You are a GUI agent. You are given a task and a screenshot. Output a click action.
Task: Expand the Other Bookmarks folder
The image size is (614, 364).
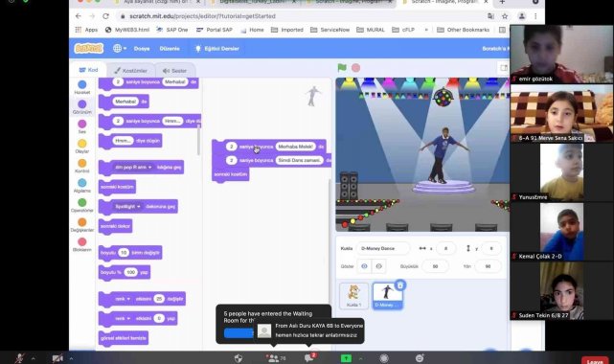pyautogui.click(x=464, y=30)
